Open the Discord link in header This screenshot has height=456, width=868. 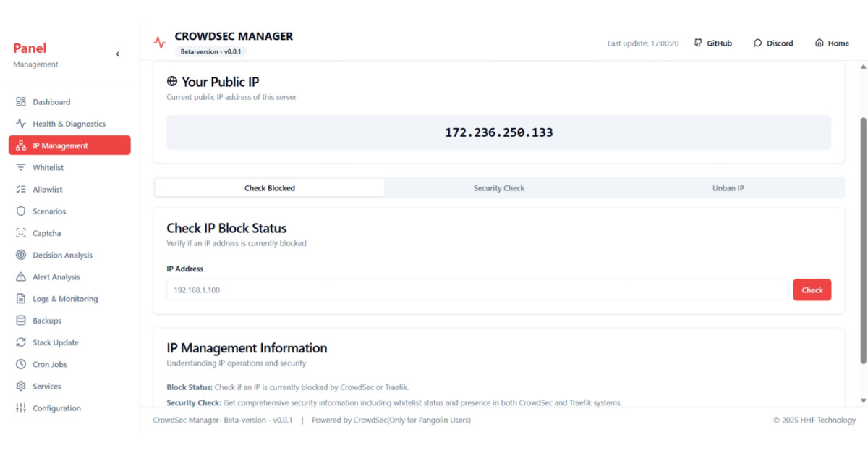click(x=773, y=43)
